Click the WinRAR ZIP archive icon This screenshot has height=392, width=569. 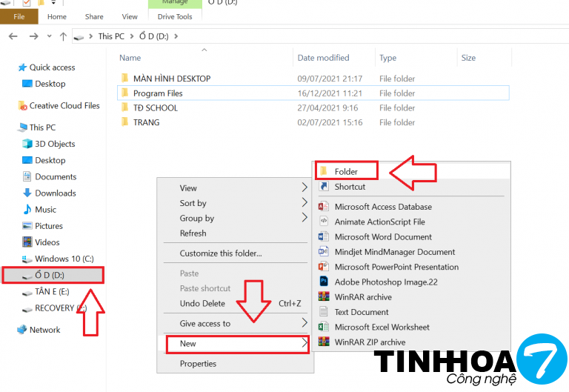click(x=323, y=342)
